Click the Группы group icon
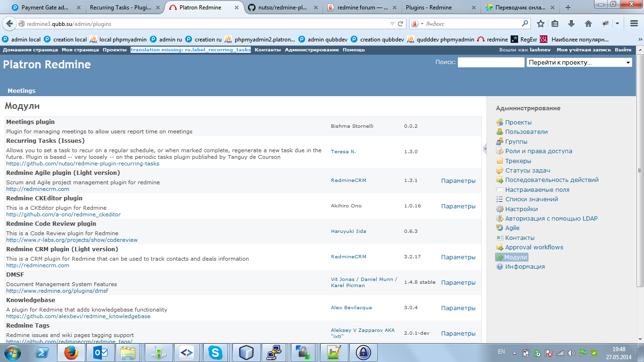Viewport: 644px width, 362px height. coord(500,141)
